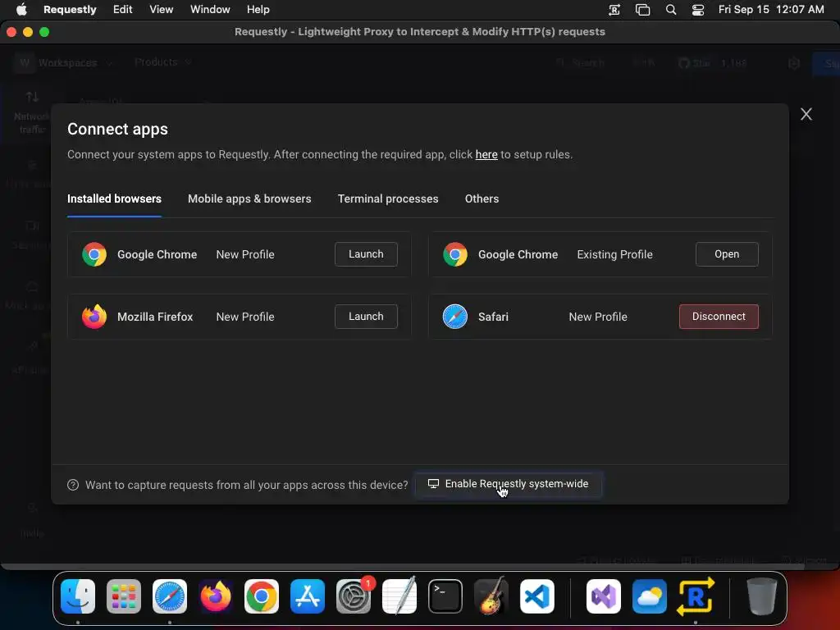Image resolution: width=840 pixels, height=630 pixels.
Task: Launch Mozilla Firefox new profile
Action: pyautogui.click(x=366, y=317)
